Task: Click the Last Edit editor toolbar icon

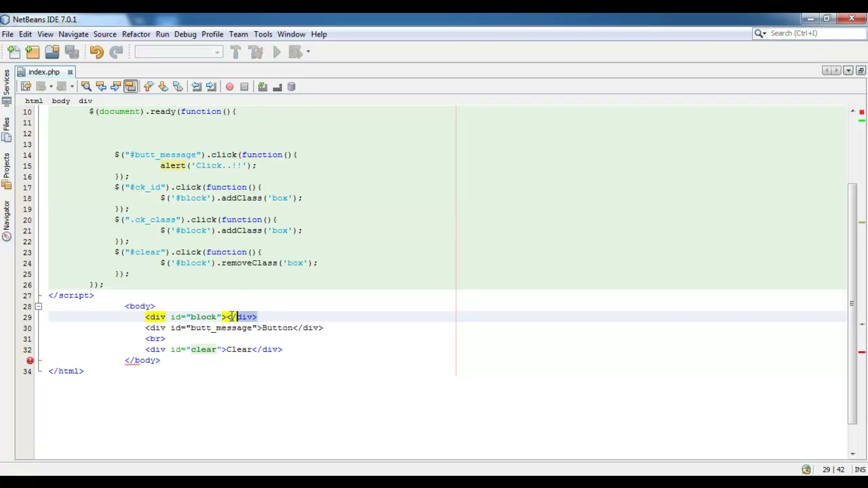Action: (26, 87)
